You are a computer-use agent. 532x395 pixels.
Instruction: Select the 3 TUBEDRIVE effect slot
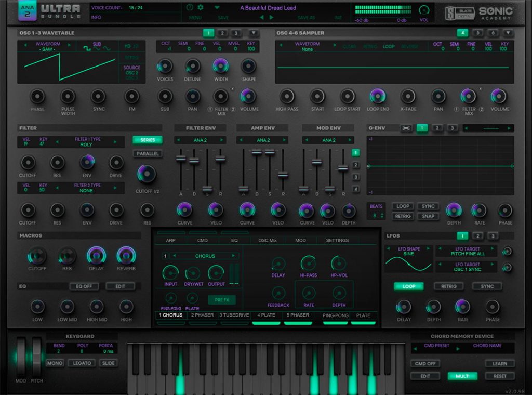pos(234,315)
